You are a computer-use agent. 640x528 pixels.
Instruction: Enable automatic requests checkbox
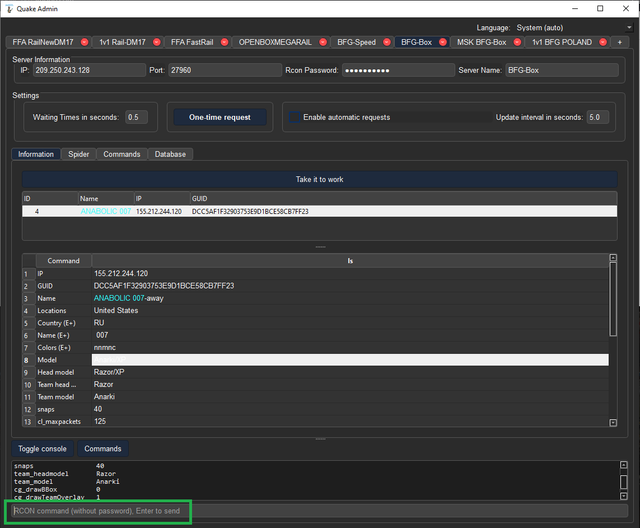294,117
